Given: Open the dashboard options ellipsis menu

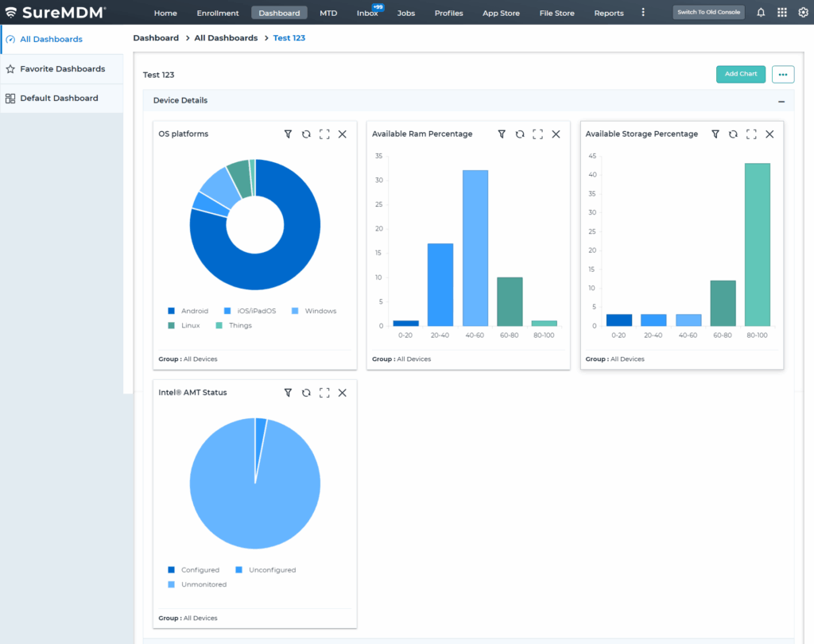Looking at the screenshot, I should pyautogui.click(x=782, y=74).
